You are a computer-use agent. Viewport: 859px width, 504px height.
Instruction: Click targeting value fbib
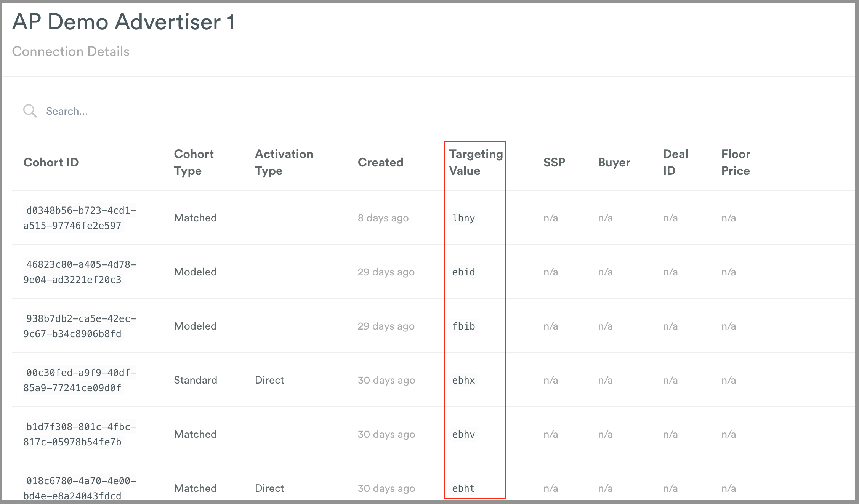coord(463,326)
